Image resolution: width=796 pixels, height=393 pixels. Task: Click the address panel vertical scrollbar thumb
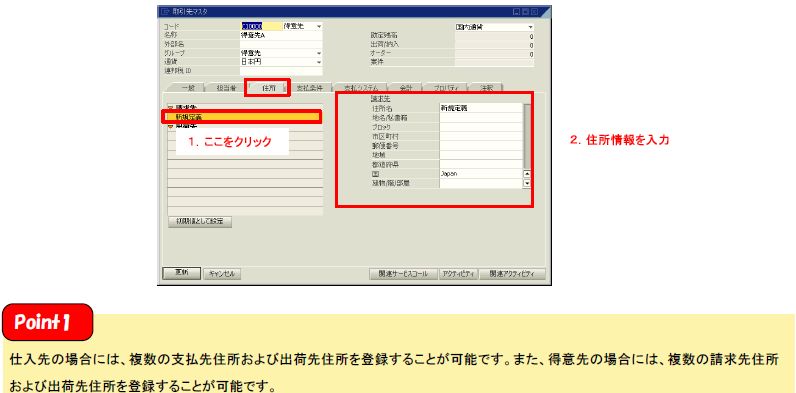tap(526, 136)
